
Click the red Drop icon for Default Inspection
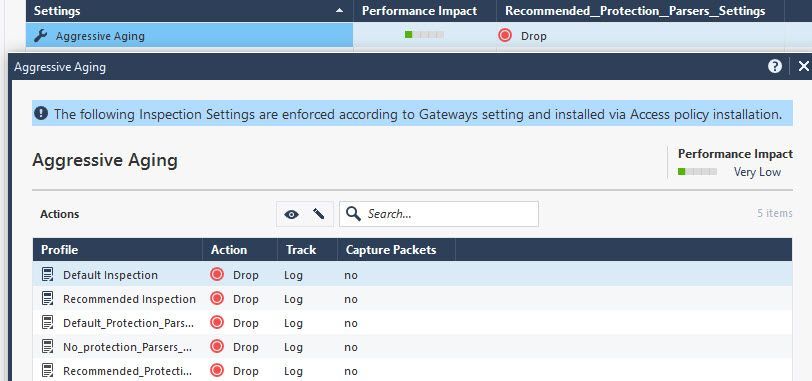click(217, 274)
